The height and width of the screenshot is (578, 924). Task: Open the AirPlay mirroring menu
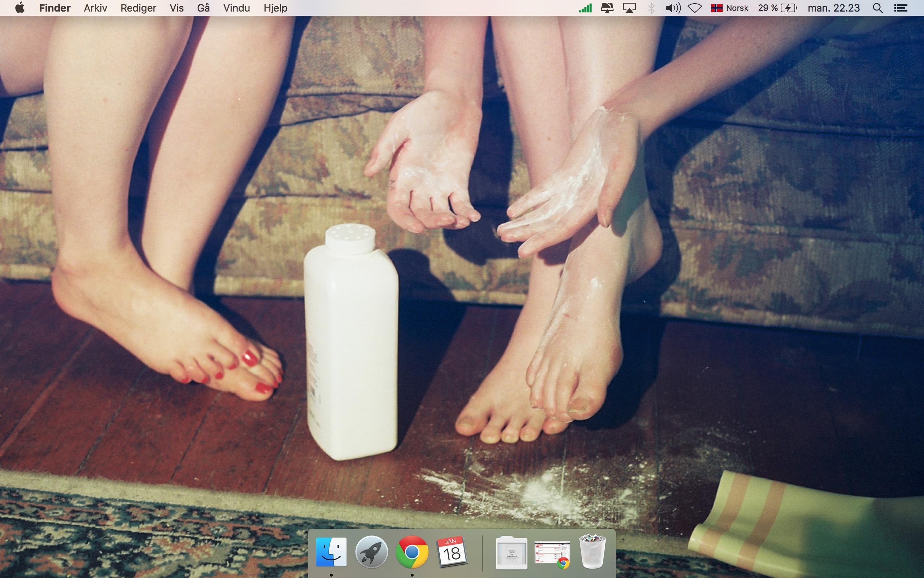(629, 8)
